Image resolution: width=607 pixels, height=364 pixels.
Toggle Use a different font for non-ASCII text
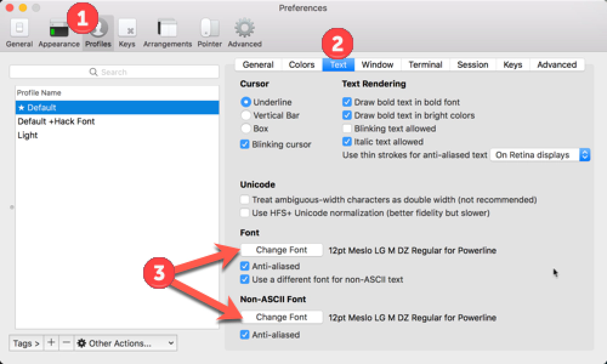click(x=245, y=280)
